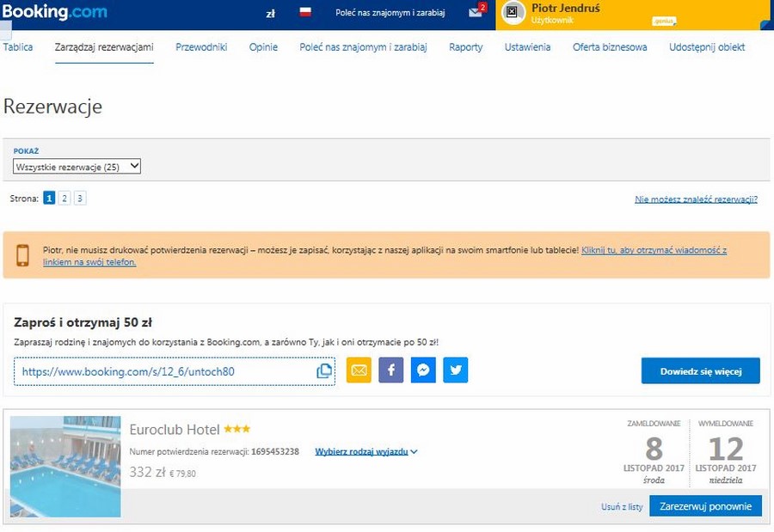774x532 pixels.
Task: Open the Euroclub Hotel pool thumbnail
Action: click(65, 467)
